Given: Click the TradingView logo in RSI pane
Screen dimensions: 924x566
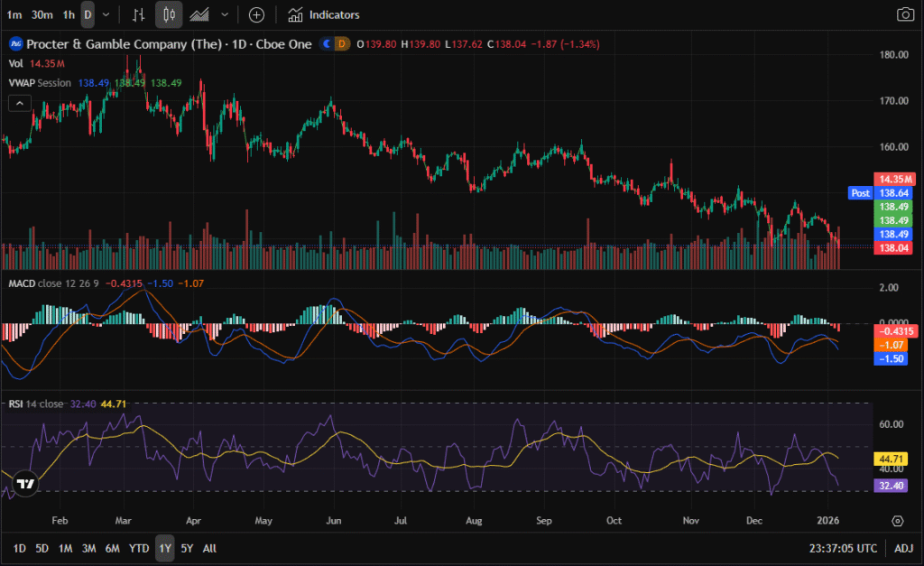Looking at the screenshot, I should click(26, 484).
